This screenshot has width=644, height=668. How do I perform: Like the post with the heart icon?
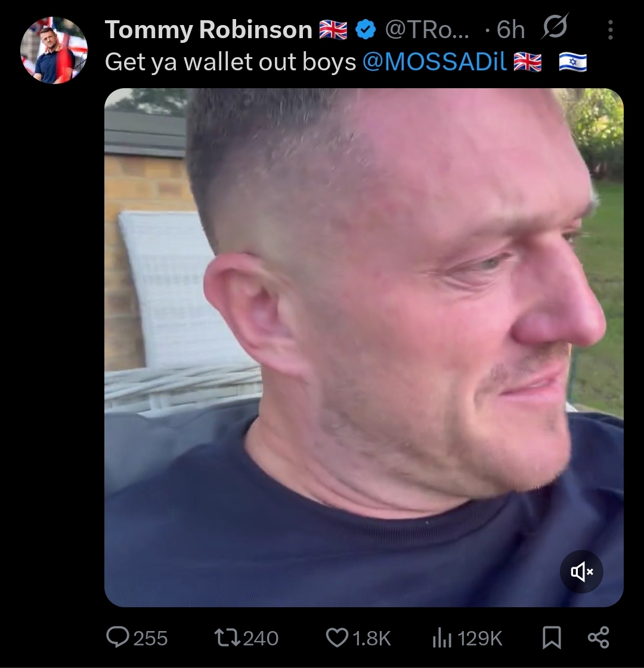point(337,638)
